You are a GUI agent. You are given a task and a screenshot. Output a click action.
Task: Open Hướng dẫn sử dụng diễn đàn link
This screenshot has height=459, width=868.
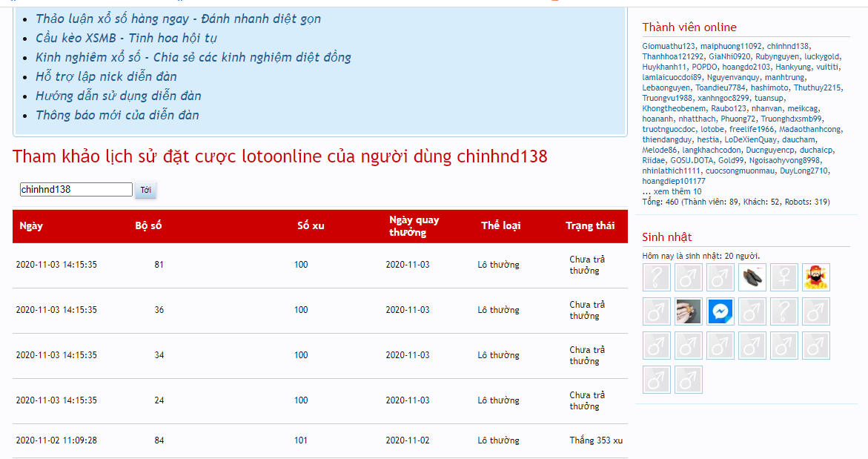pyautogui.click(x=118, y=96)
